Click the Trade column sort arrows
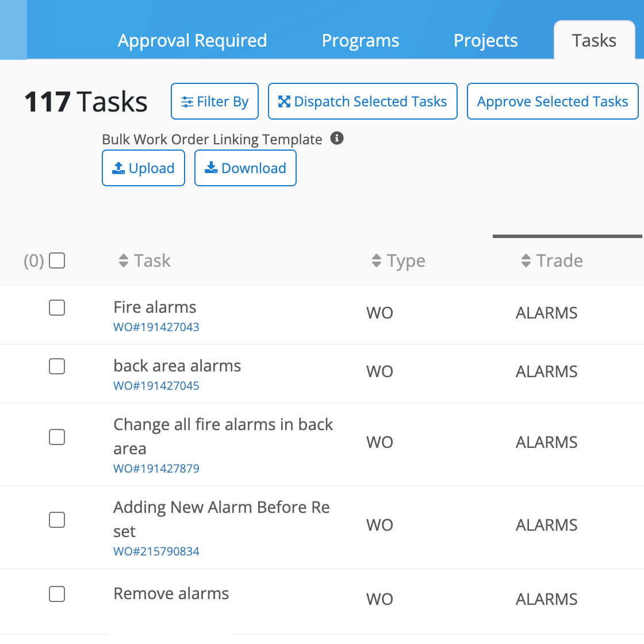 click(526, 261)
